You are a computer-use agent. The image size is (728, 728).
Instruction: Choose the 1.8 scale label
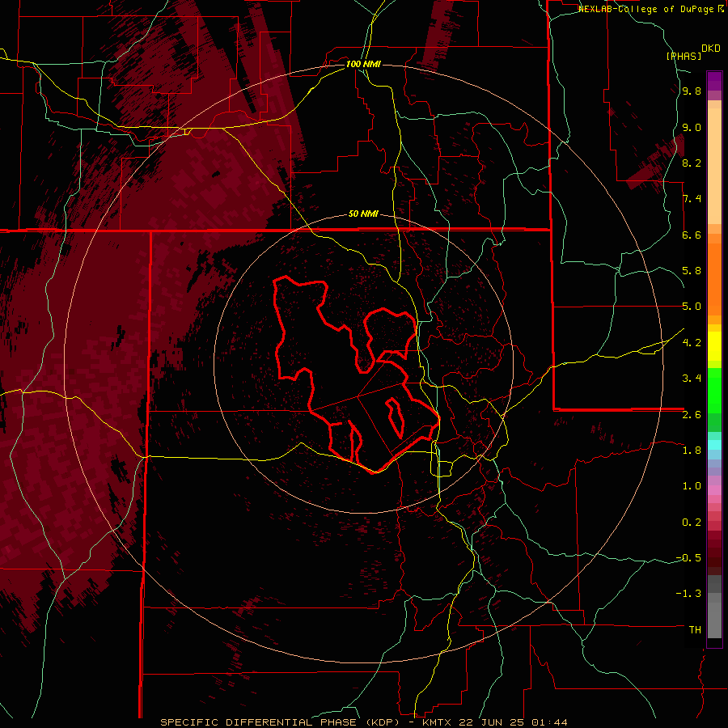(x=692, y=451)
